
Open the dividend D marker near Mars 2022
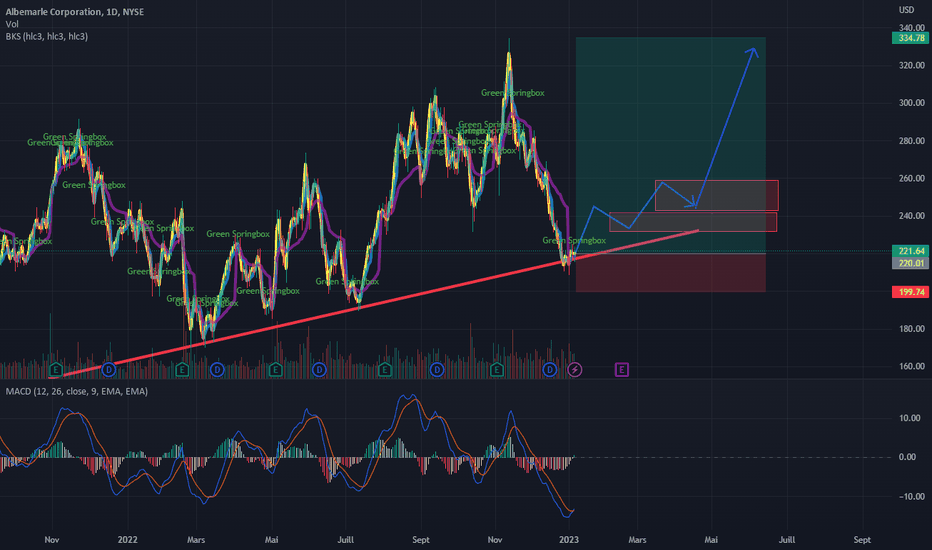coord(218,370)
